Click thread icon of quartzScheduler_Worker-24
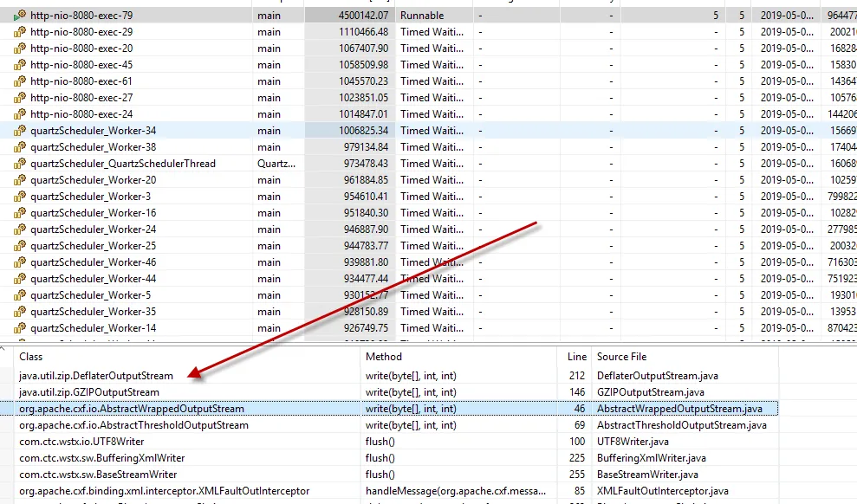 (20, 229)
